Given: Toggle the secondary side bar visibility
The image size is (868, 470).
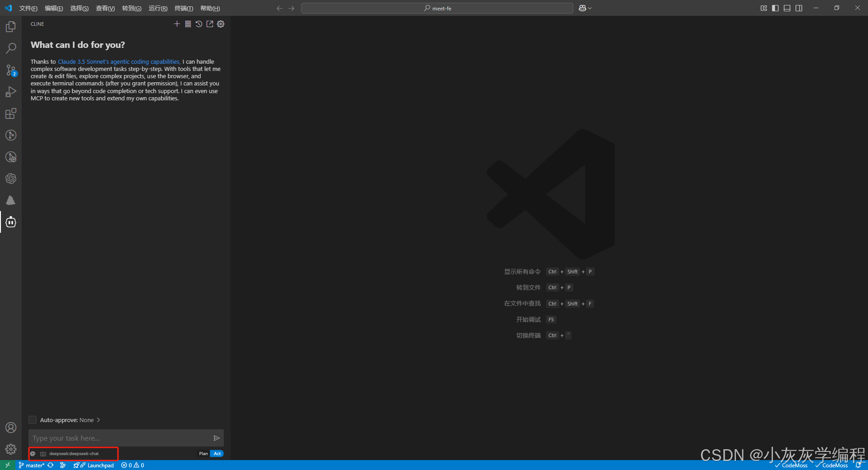Looking at the screenshot, I should coord(799,8).
